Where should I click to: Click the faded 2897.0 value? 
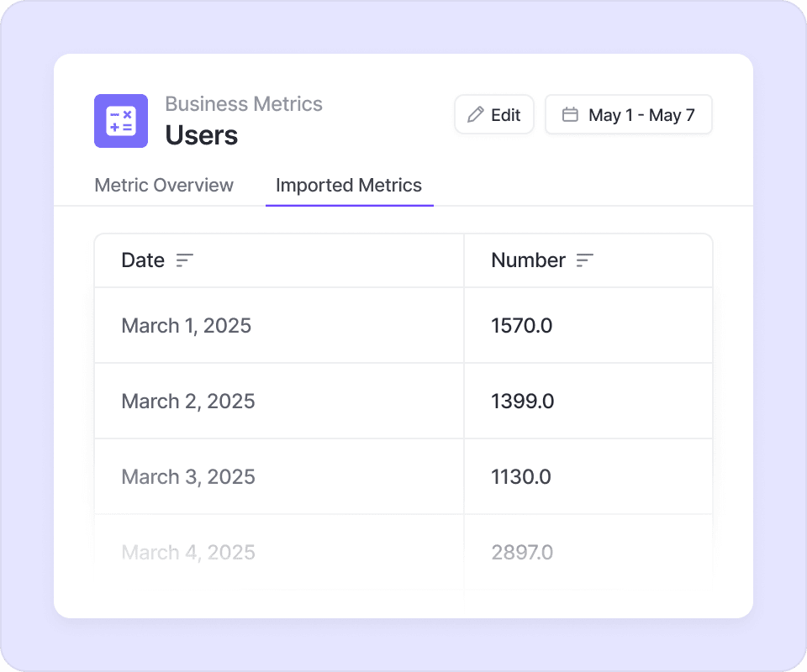click(x=522, y=553)
